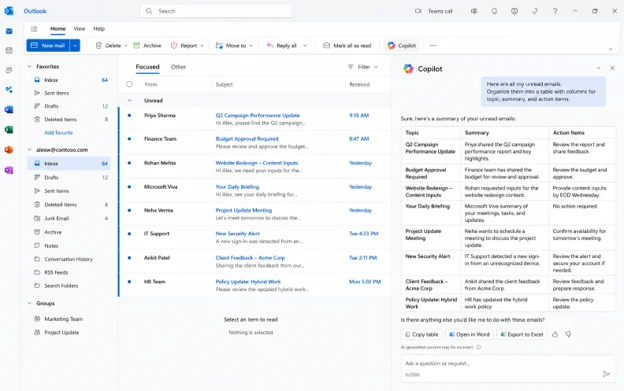This screenshot has height=391, width=624.
Task: Tick the select-all messages circle
Action: coord(129,84)
